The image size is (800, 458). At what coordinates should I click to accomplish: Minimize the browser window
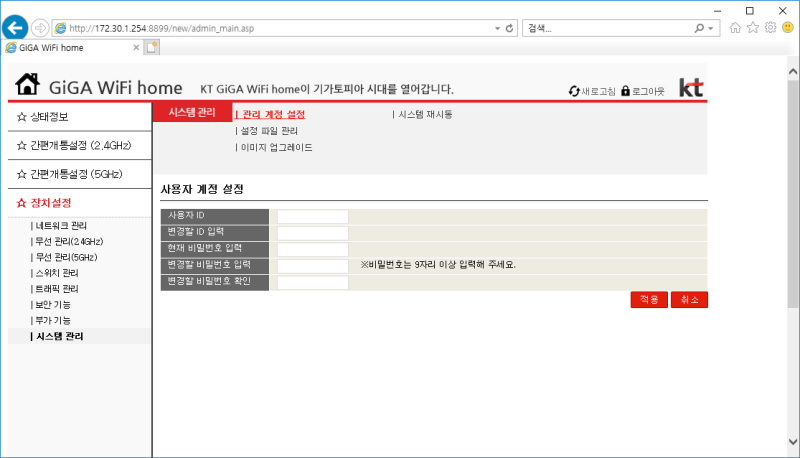click(717, 11)
